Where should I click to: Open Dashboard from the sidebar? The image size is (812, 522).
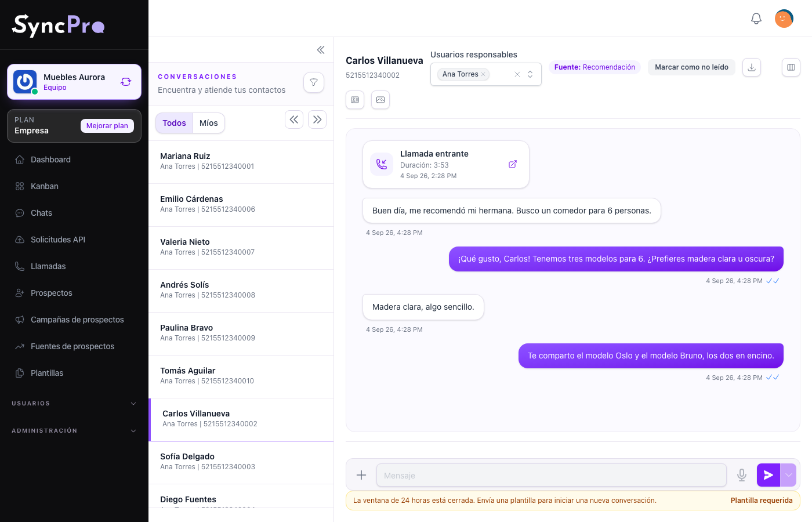[74, 159]
